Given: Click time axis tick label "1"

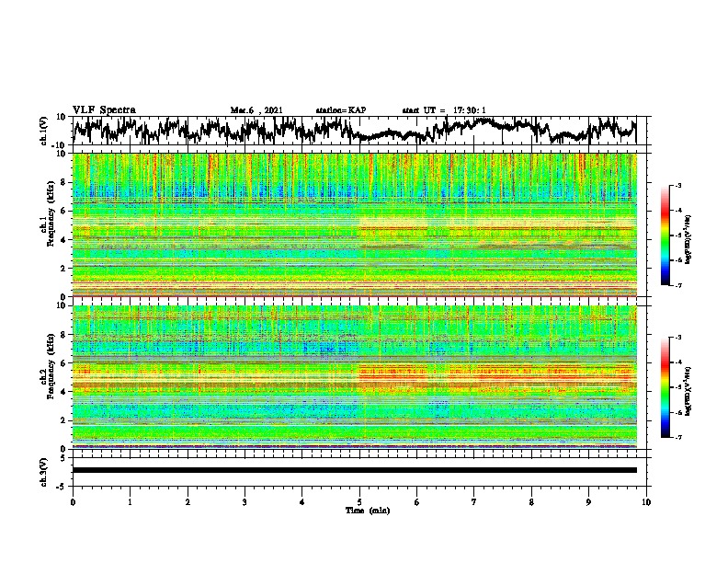Looking at the screenshot, I should pos(130,502).
